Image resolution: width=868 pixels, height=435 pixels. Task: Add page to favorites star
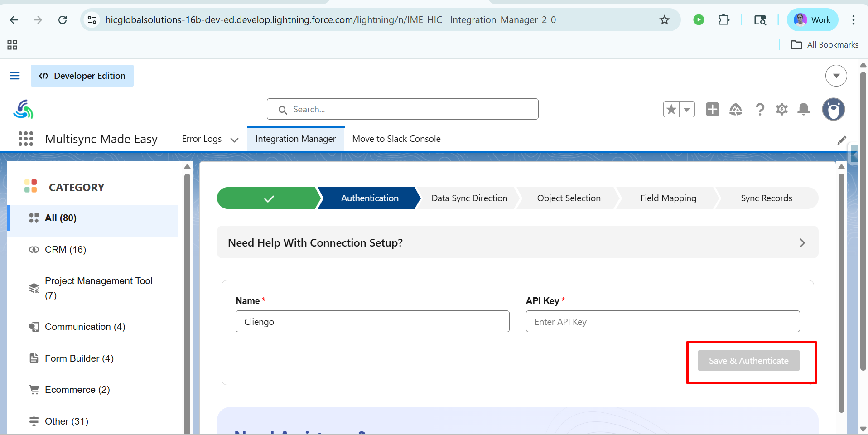[671, 109]
